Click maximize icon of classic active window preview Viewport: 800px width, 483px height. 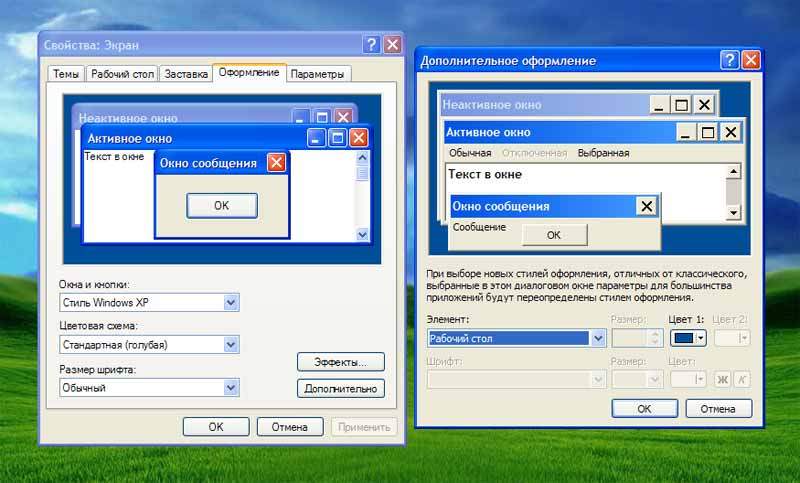(708, 133)
